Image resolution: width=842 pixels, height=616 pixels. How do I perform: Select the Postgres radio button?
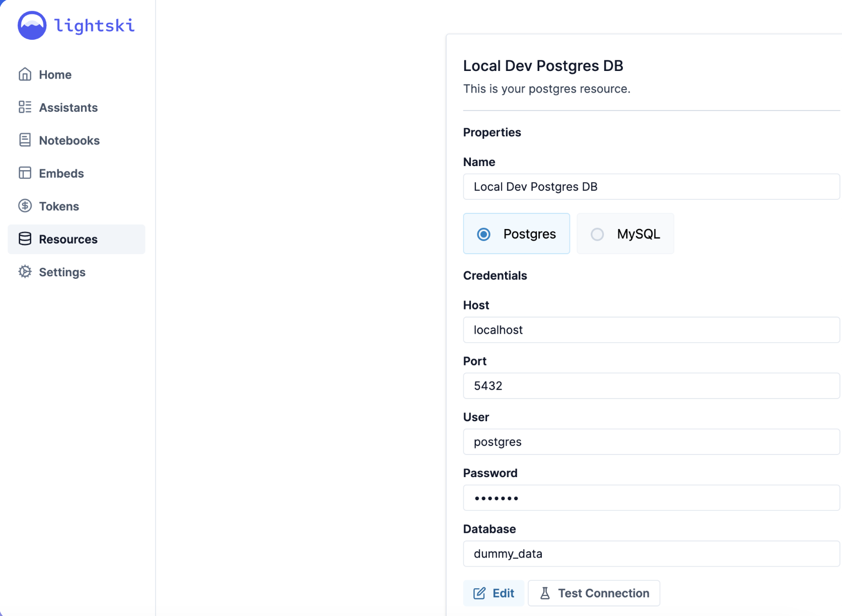click(483, 234)
